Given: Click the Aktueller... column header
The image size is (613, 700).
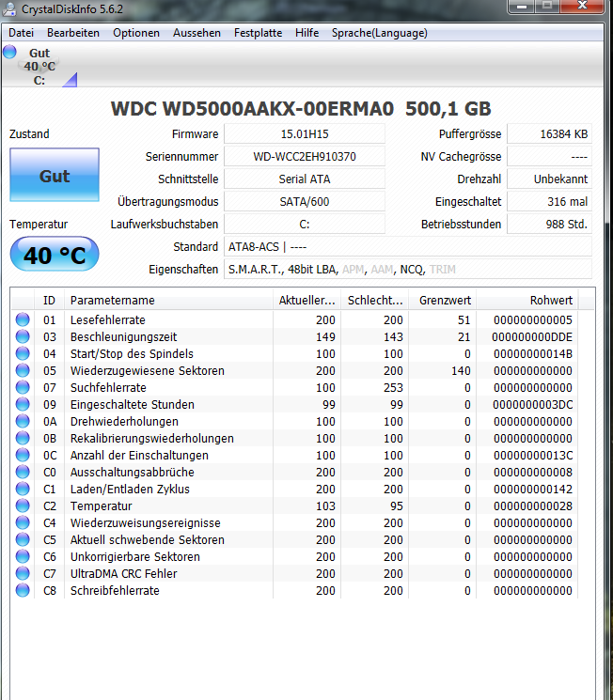Looking at the screenshot, I should [306, 301].
